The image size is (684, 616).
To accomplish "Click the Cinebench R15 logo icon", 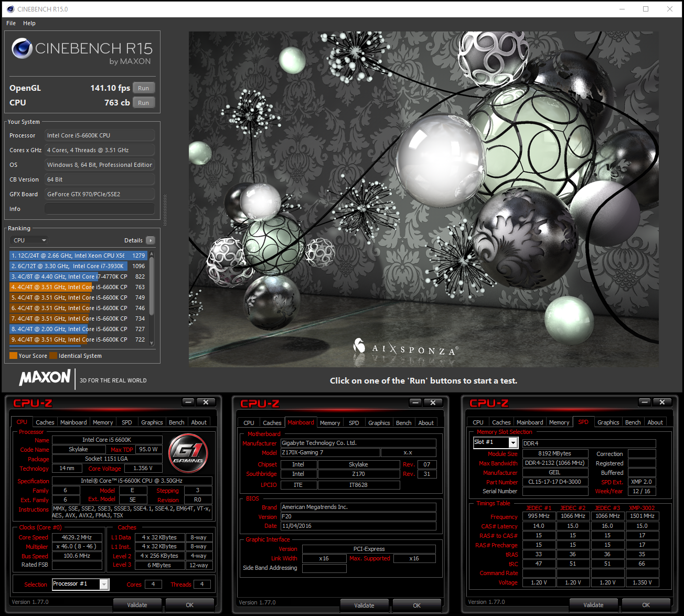I will tap(22, 48).
